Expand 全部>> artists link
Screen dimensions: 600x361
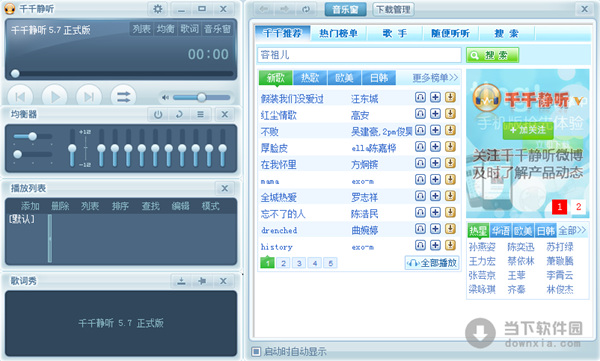pos(572,230)
